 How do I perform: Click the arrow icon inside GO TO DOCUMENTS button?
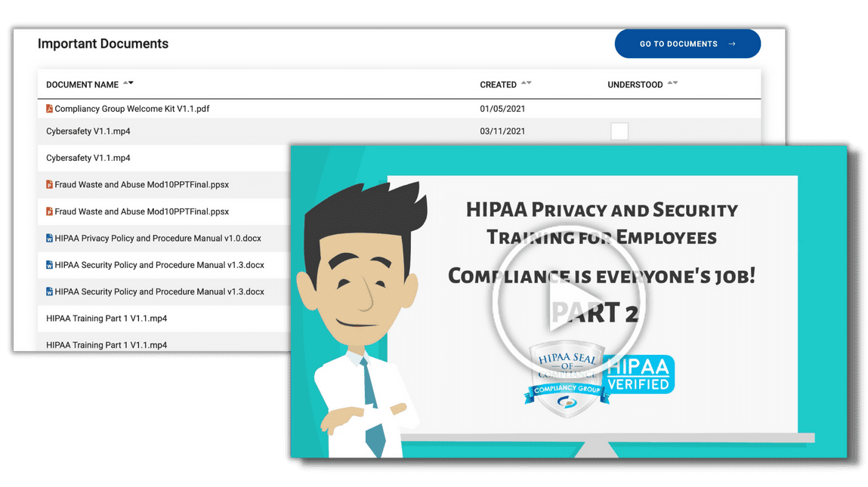[x=730, y=44]
